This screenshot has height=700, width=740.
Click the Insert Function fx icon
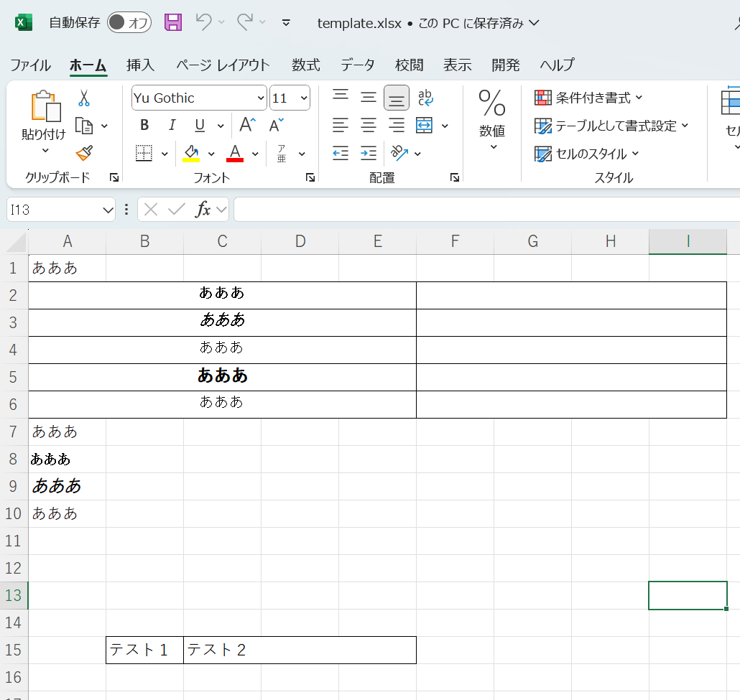point(203,209)
